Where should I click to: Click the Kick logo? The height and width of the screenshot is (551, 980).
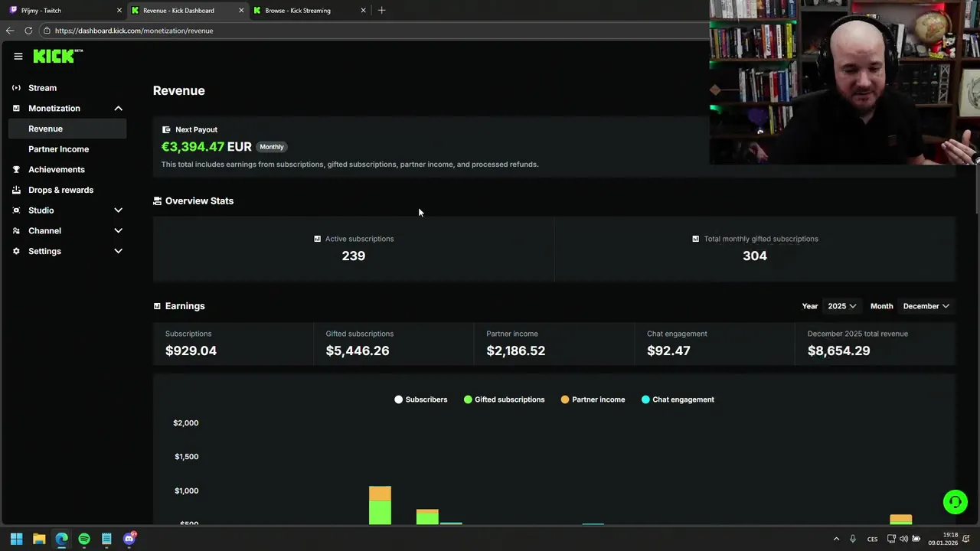[57, 56]
